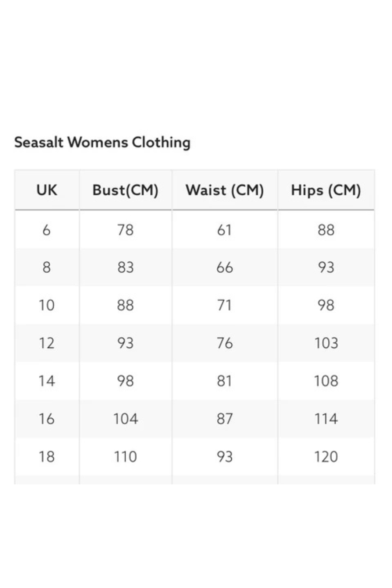
Task: Click hips value 98 in size 10 row
Action: 326,305
